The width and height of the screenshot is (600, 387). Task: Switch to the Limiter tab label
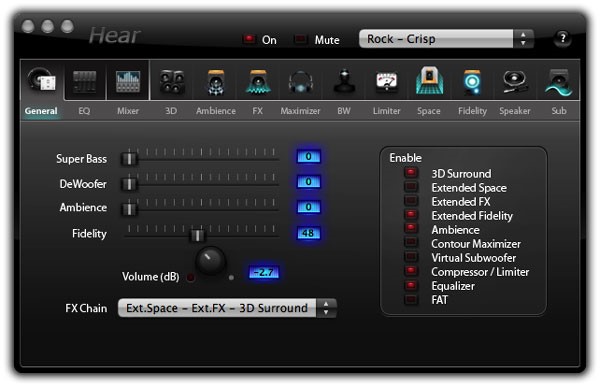[x=386, y=111]
